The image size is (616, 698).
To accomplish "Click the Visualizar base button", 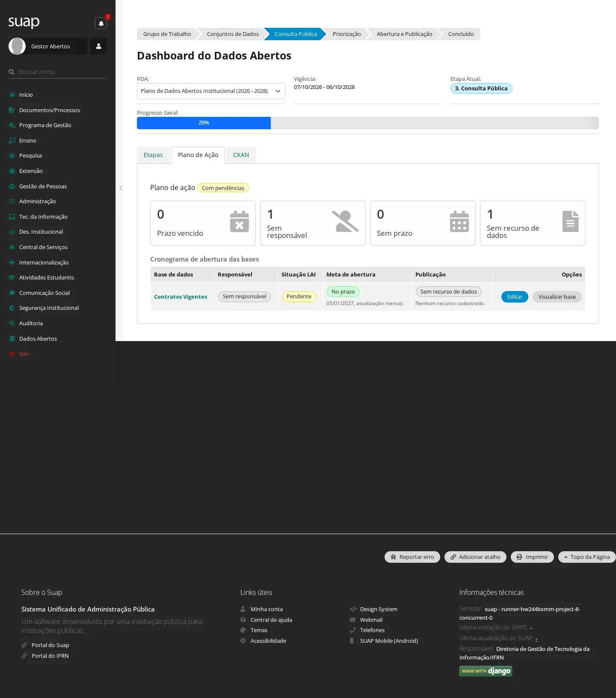I will click(557, 297).
